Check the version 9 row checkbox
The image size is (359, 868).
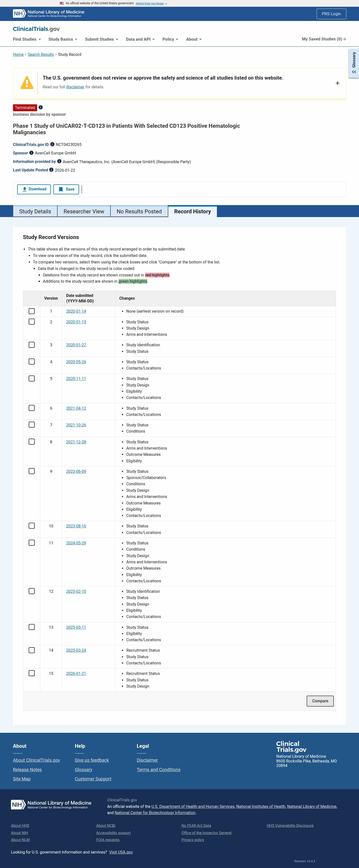pyautogui.click(x=32, y=471)
